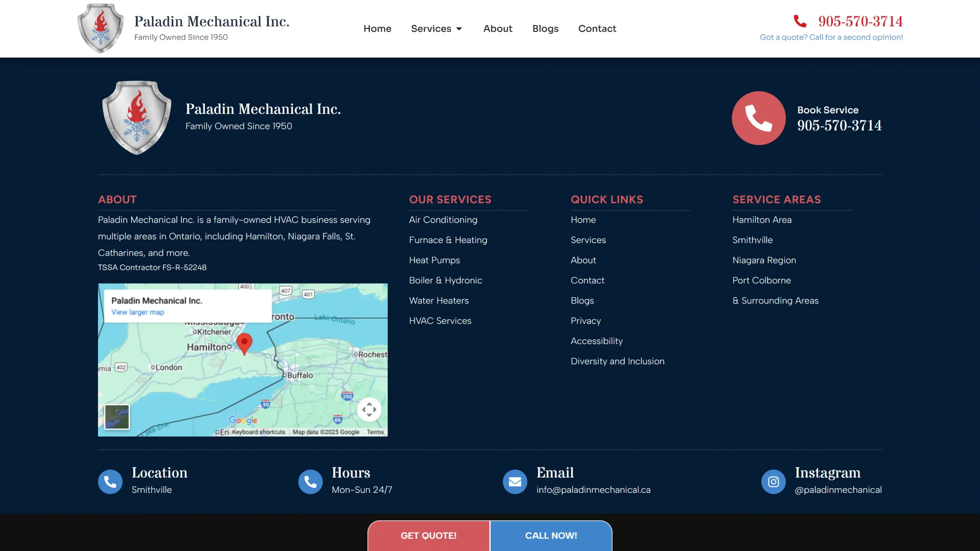980x551 pixels.
Task: Click the red phone icon in header
Action: [x=800, y=21]
